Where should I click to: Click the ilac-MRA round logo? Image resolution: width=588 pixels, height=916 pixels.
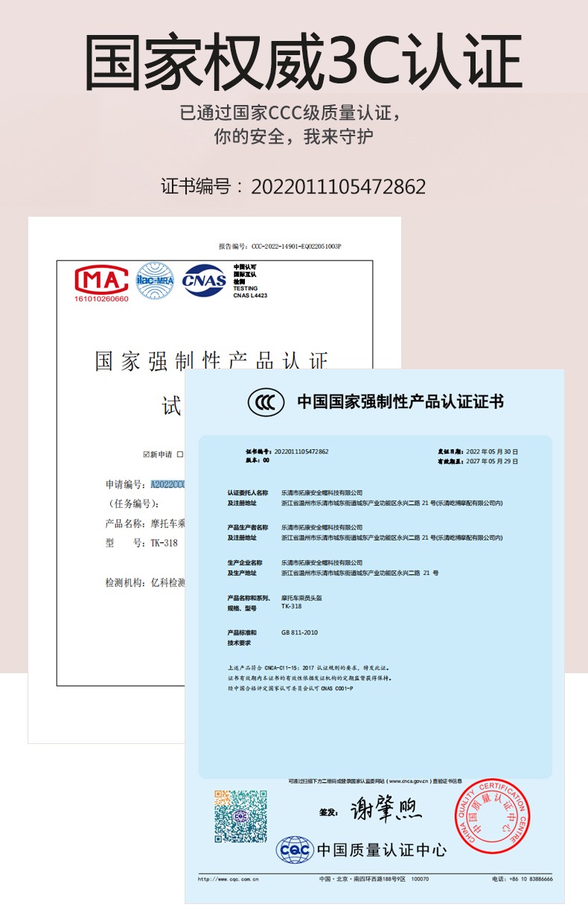(155, 281)
